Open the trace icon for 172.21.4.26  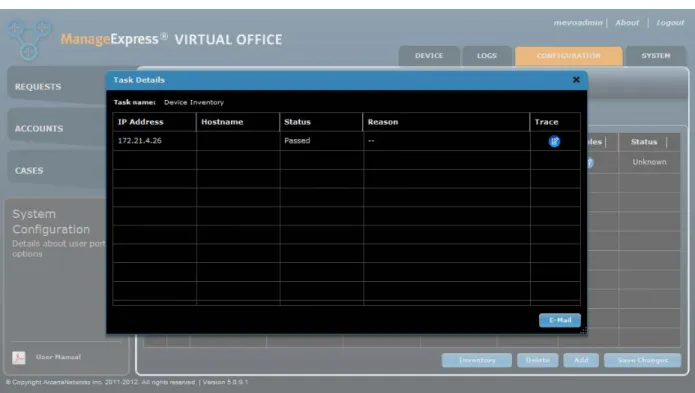coord(554,141)
